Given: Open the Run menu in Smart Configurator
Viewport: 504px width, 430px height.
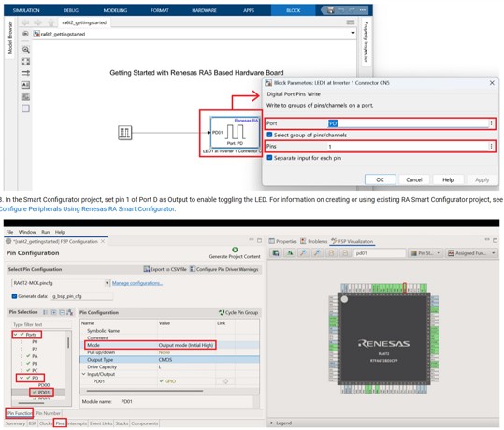Looking at the screenshot, I should point(45,232).
